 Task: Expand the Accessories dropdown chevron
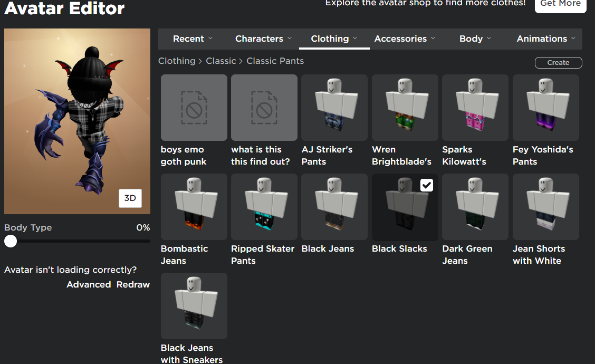433,39
